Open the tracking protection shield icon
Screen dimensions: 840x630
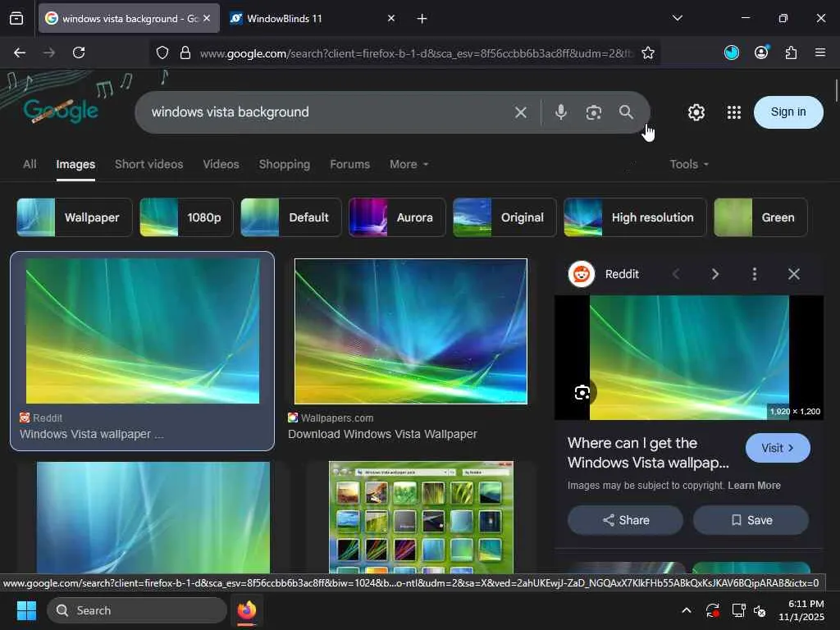point(162,52)
